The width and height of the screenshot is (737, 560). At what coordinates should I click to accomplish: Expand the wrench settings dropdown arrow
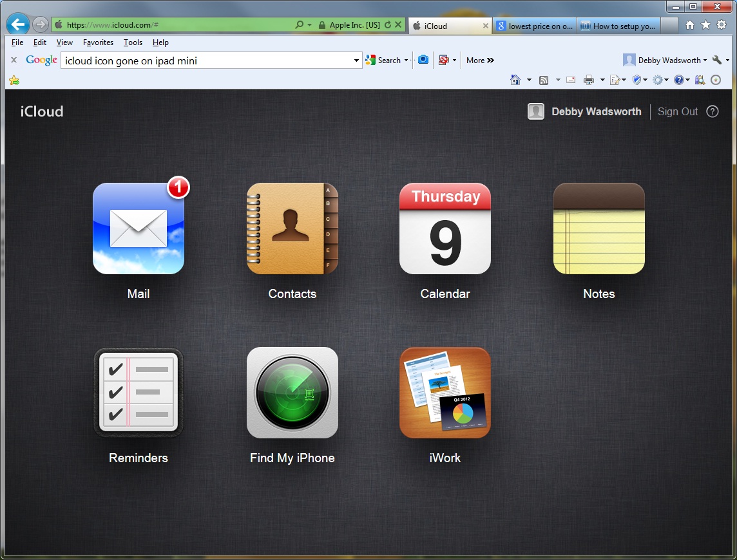point(727,60)
